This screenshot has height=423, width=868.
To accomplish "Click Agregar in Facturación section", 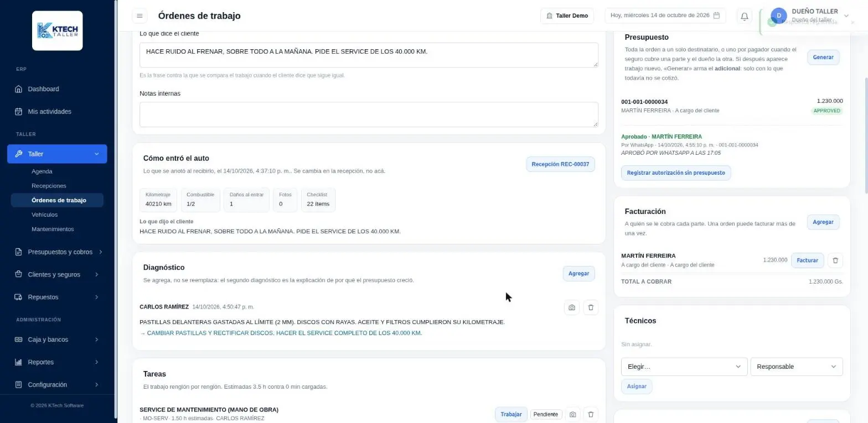I will coord(823,222).
